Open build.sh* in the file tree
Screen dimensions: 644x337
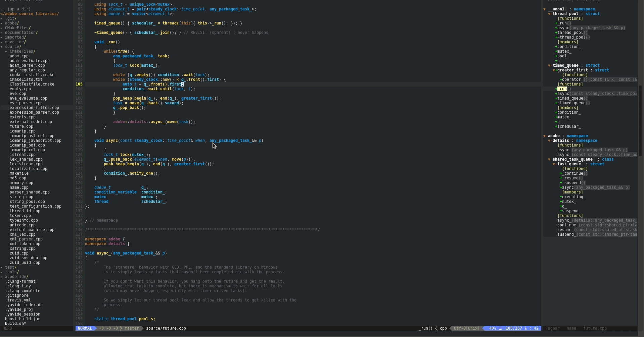15,324
